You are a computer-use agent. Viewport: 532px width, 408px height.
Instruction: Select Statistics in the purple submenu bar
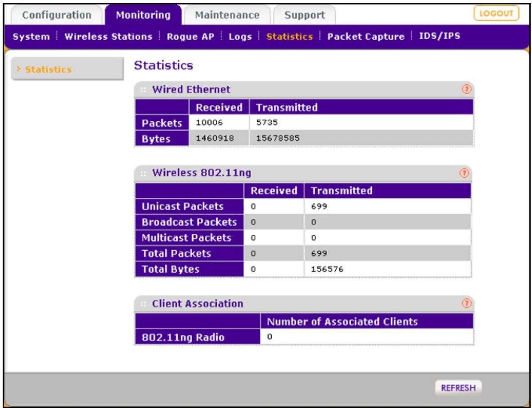pos(290,36)
